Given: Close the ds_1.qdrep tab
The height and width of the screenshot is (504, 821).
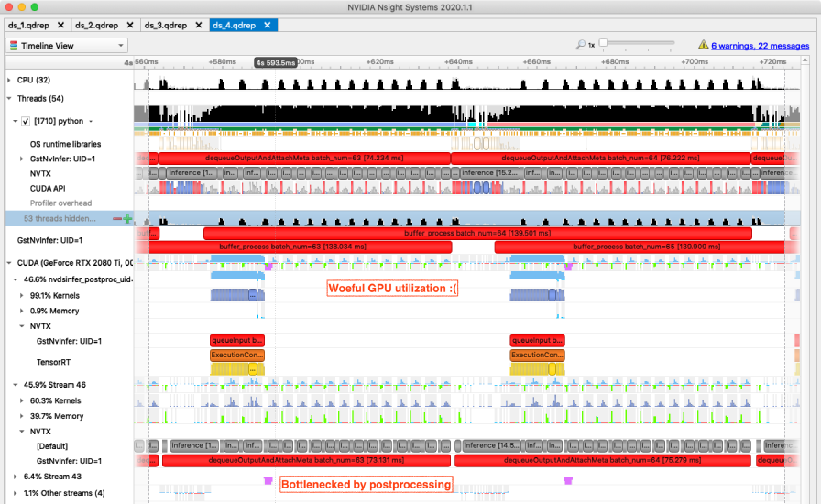Looking at the screenshot, I should 60,25.
